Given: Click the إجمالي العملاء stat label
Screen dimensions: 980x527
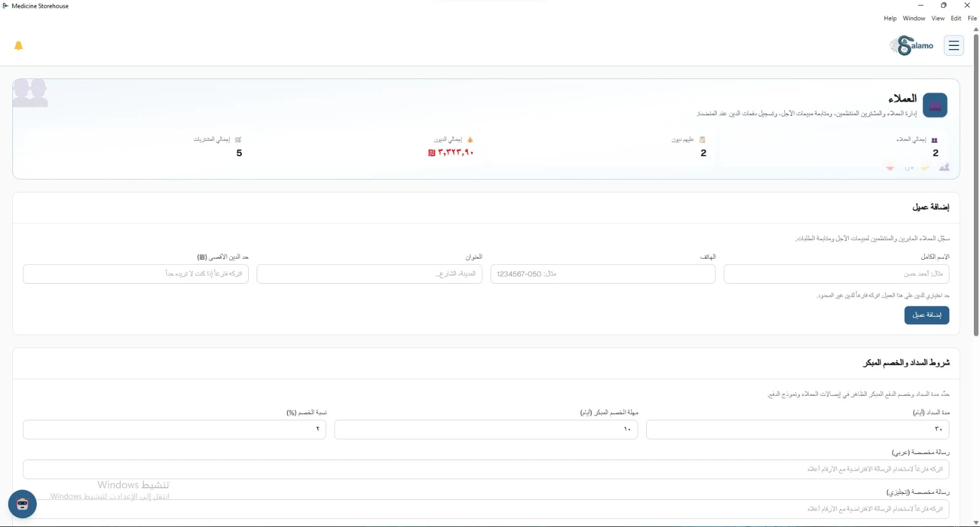Looking at the screenshot, I should tap(911, 140).
